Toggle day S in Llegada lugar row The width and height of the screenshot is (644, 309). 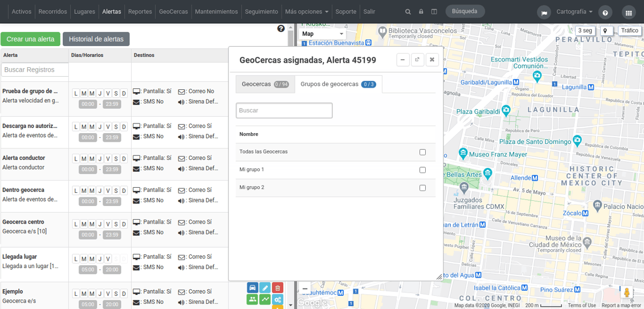[x=116, y=259]
